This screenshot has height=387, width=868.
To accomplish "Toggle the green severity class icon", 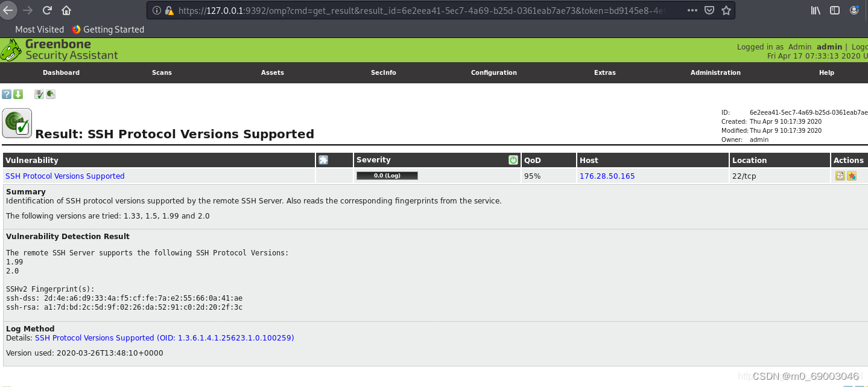I will pos(513,160).
